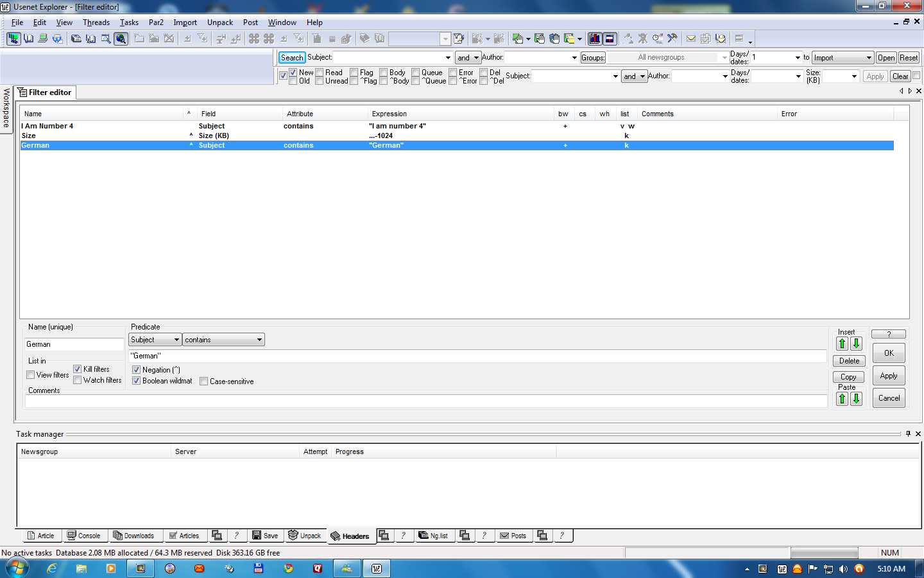
Task: Enable the Case-sensitive checkbox
Action: (x=204, y=381)
